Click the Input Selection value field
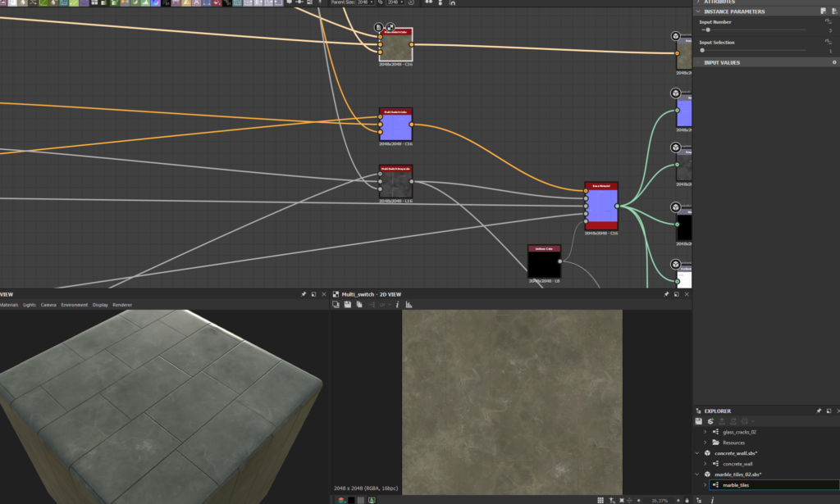Screen dimensions: 840x504 point(830,51)
